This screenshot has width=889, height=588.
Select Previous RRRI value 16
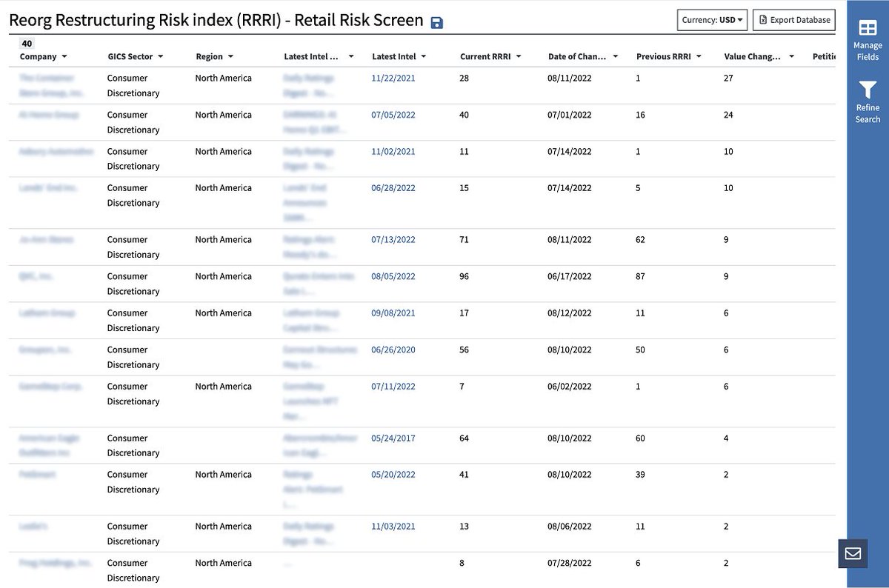[641, 115]
